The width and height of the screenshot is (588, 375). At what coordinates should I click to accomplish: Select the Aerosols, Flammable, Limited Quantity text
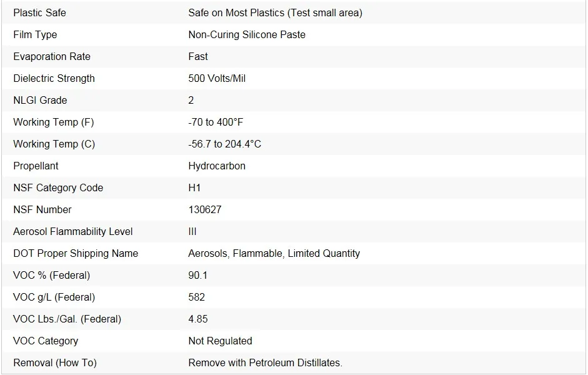(274, 253)
